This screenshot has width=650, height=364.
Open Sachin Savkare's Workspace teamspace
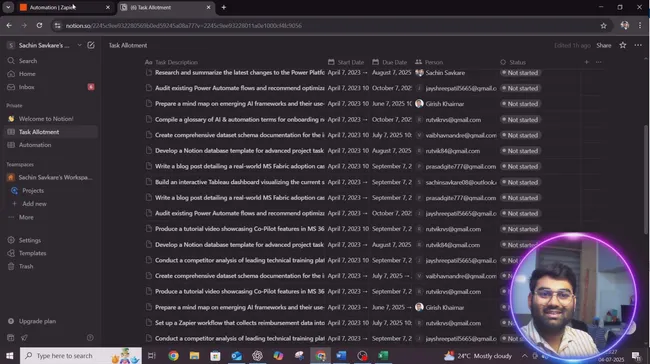55,177
